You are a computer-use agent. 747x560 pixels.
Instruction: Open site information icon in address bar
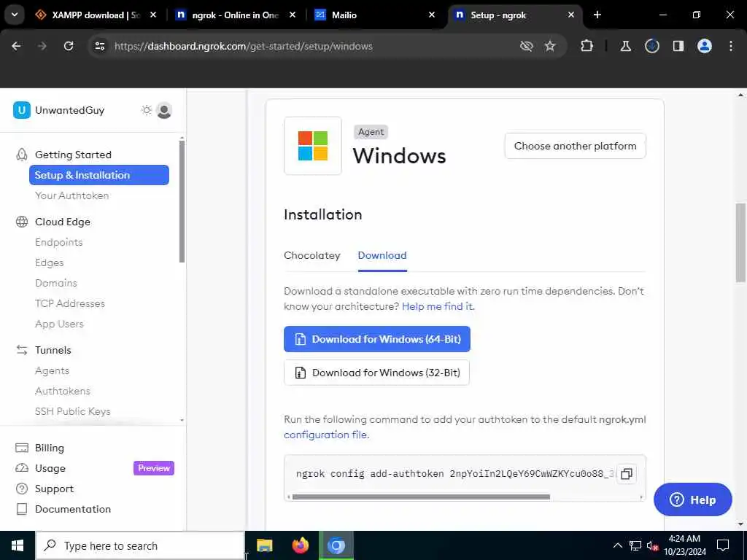99,46
